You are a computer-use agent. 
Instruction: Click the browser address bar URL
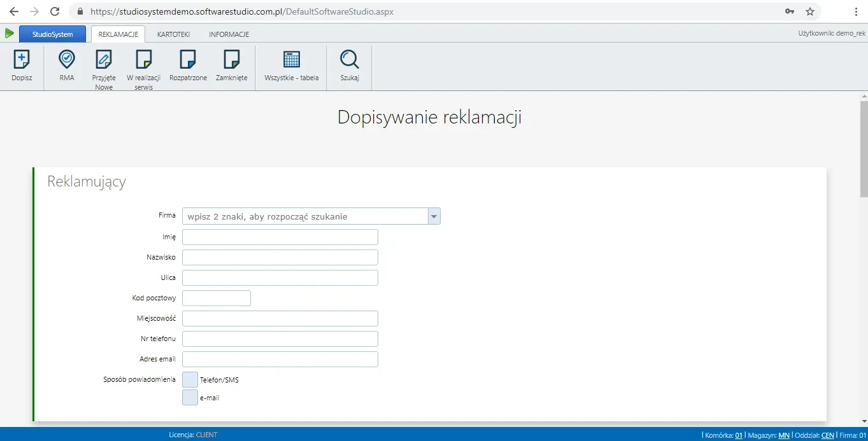242,11
